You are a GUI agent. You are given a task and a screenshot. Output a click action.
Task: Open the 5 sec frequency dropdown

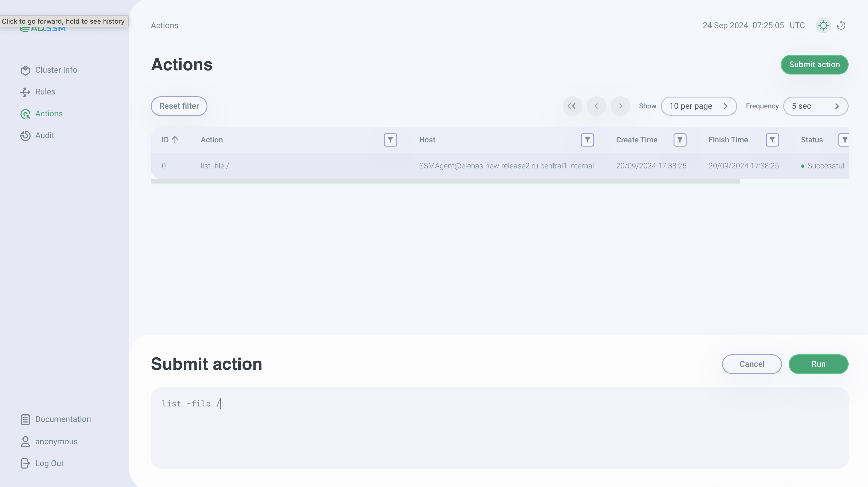[x=815, y=106]
